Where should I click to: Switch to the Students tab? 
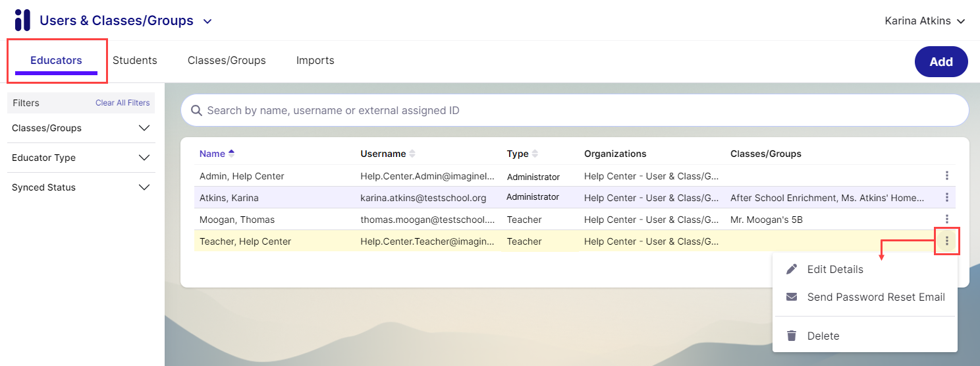point(135,61)
